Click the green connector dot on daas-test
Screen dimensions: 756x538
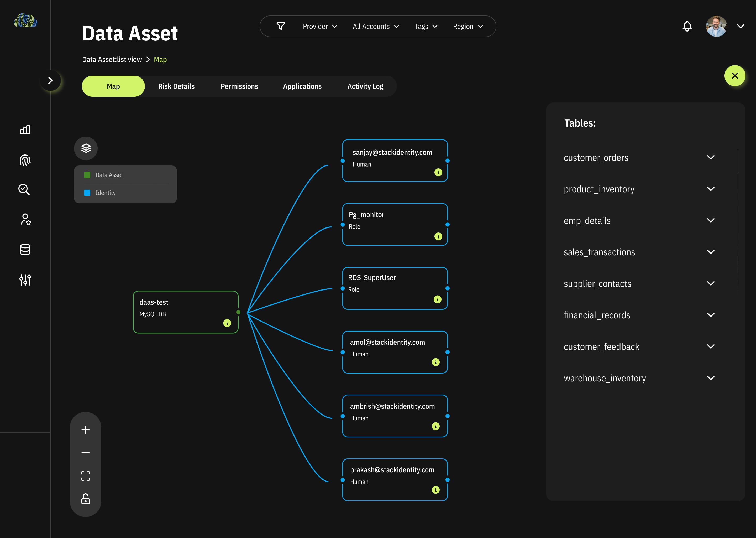tap(238, 312)
